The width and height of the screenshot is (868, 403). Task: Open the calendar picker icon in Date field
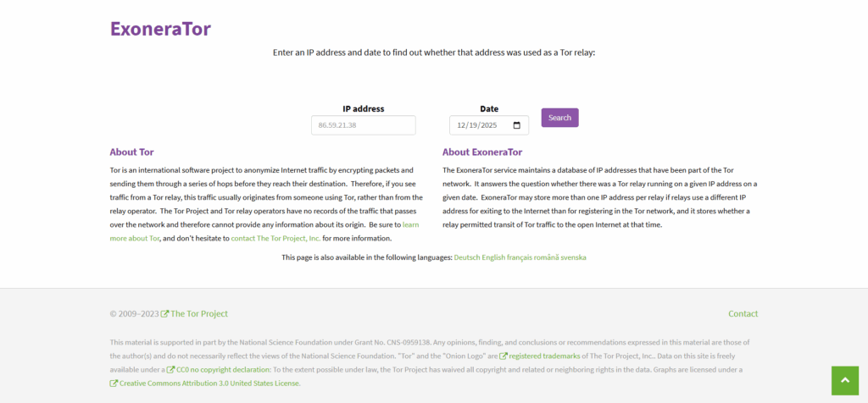tap(517, 125)
